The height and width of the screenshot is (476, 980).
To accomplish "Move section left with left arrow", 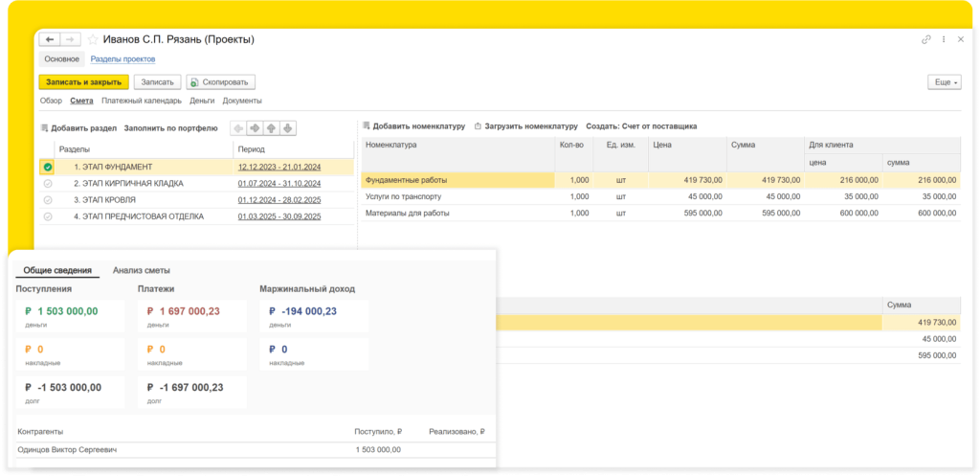I will [238, 128].
